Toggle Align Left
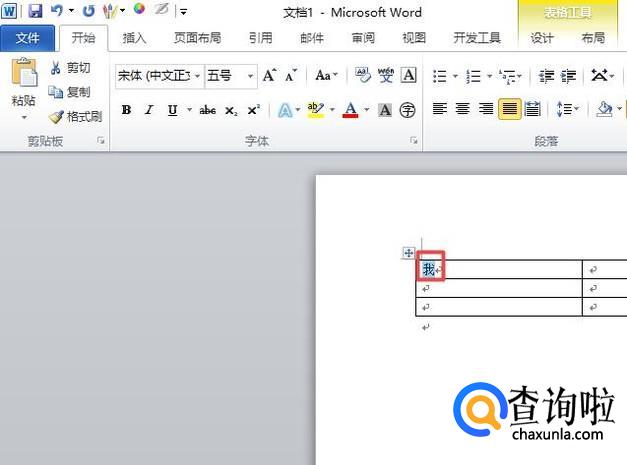 tap(439, 108)
